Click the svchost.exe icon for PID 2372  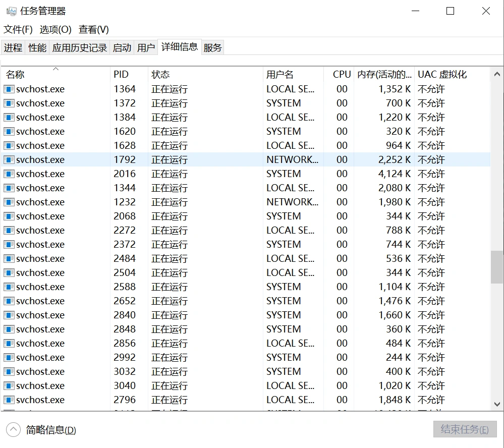pyautogui.click(x=9, y=245)
